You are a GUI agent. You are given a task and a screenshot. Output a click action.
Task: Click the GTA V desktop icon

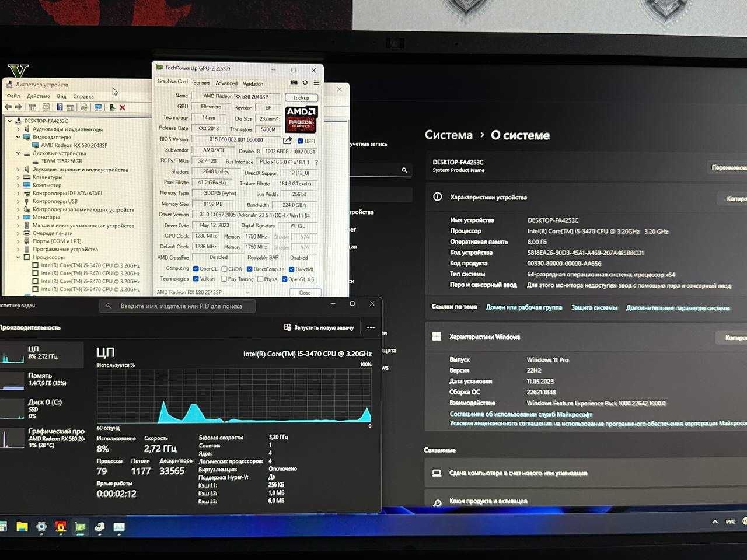[18, 71]
